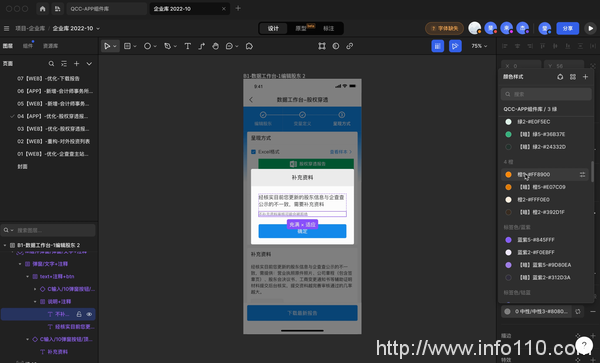The width and height of the screenshot is (600, 363).
Task: Switch to 设计 design mode
Action: tap(273, 28)
